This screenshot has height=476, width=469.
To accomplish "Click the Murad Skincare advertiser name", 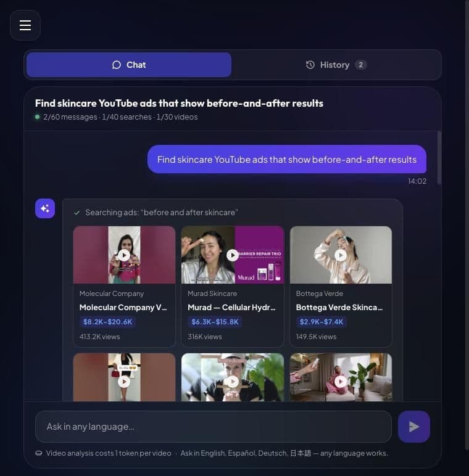I will 212,293.
